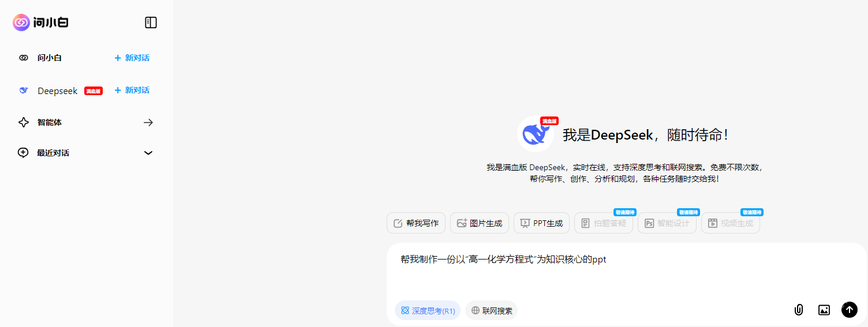This screenshot has height=327, width=868.
Task: Start 新对话 next to 问小白
Action: click(132, 58)
